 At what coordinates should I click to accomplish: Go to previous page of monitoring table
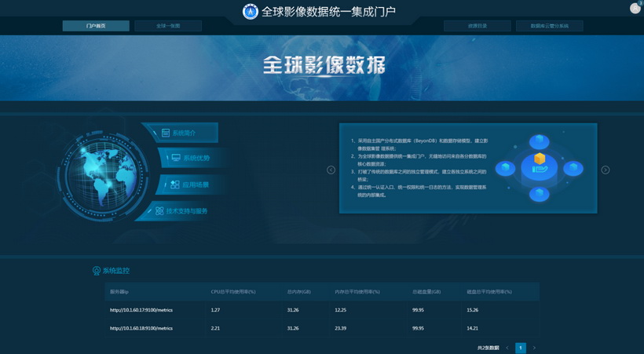(507, 347)
